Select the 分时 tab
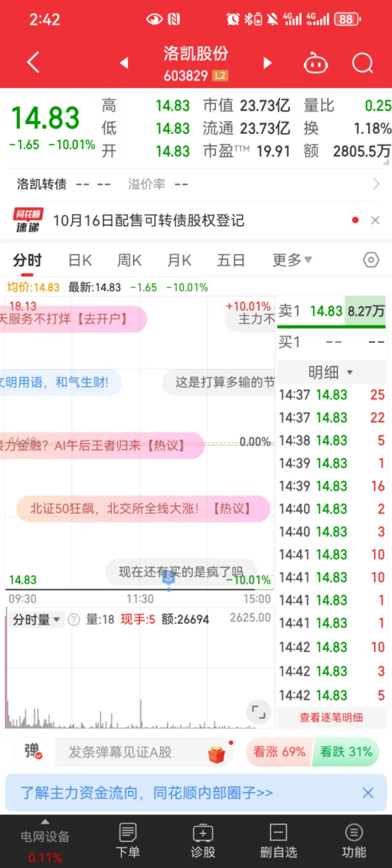392x868 pixels. coord(27,261)
